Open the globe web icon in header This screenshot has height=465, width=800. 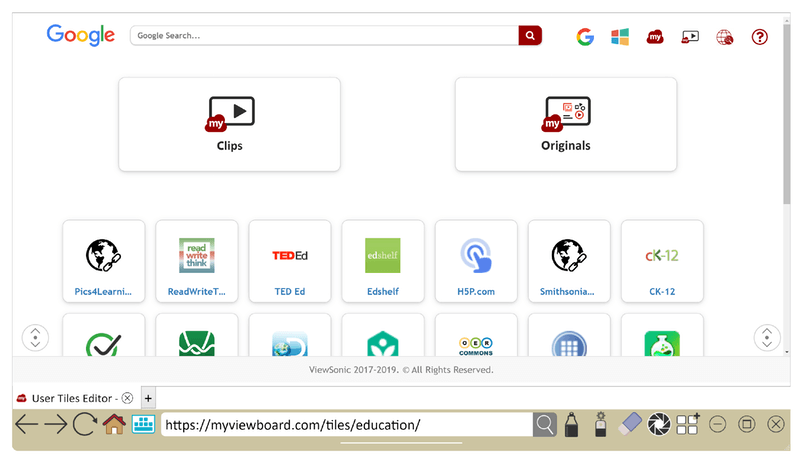click(x=724, y=37)
